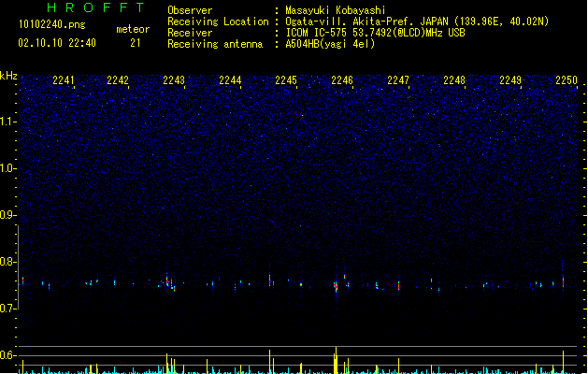Click the 1.1 kHz axis label

click(8, 122)
